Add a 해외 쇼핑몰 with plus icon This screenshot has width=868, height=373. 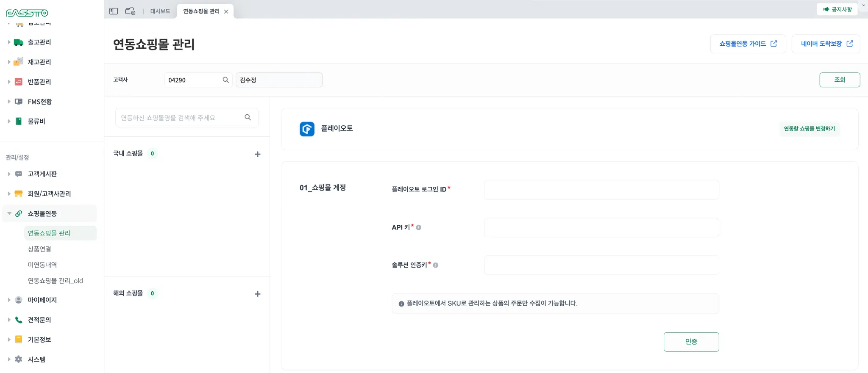click(x=257, y=294)
